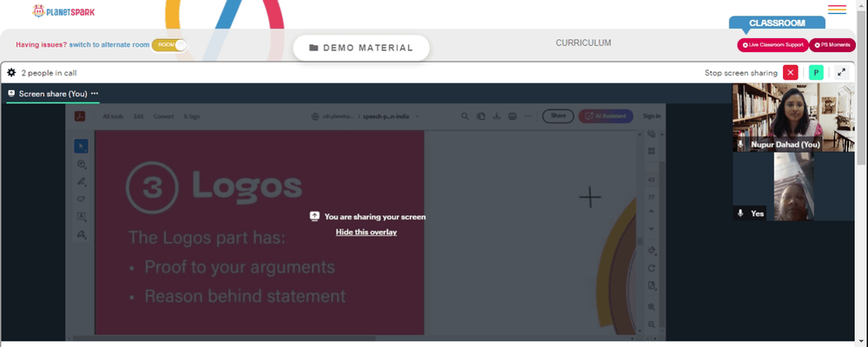Open the AI Assistant in Acrobat

606,115
